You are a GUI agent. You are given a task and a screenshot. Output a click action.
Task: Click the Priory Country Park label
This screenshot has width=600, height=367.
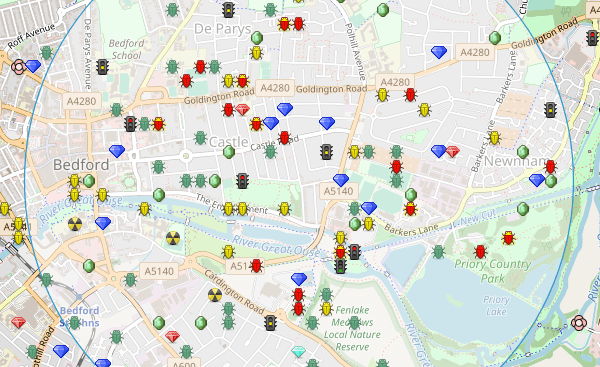pos(493,271)
